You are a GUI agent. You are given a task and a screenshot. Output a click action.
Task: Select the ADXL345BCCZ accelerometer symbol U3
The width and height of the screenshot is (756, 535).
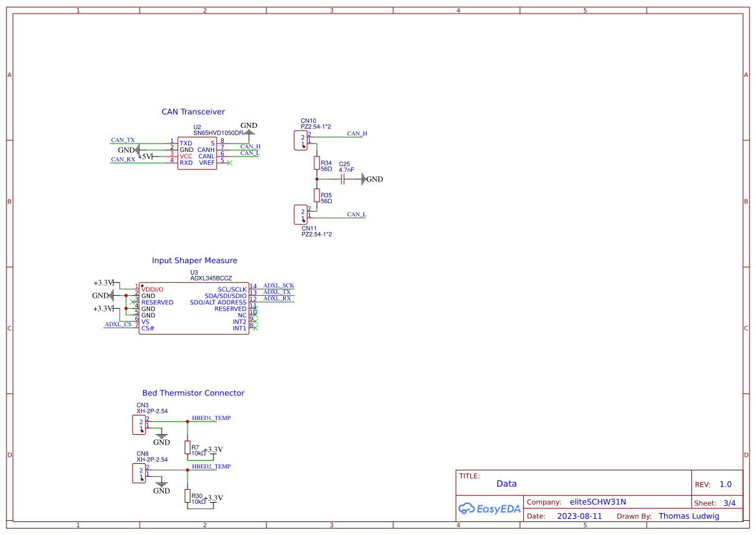194,307
